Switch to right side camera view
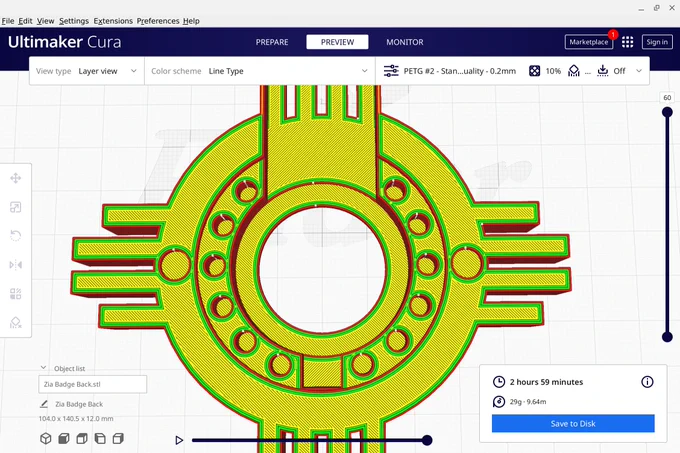This screenshot has height=453, width=680. click(118, 439)
